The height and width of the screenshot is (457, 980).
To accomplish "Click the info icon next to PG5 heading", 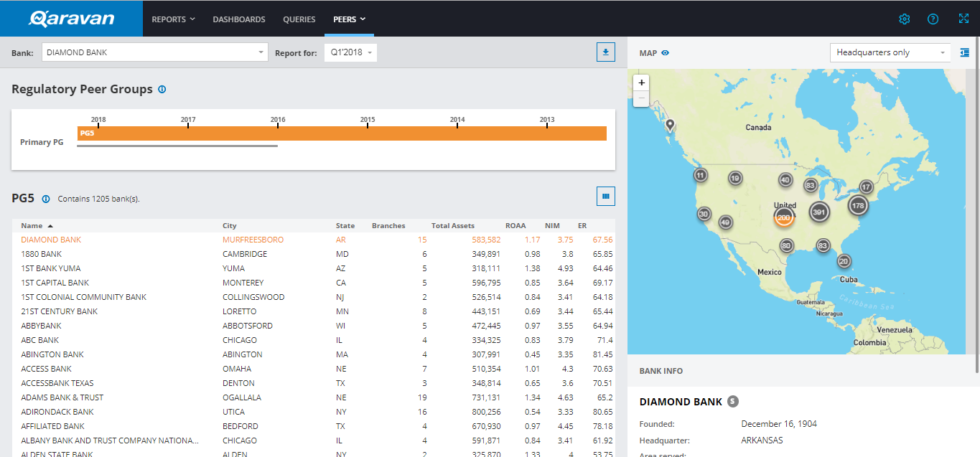I will click(x=46, y=199).
